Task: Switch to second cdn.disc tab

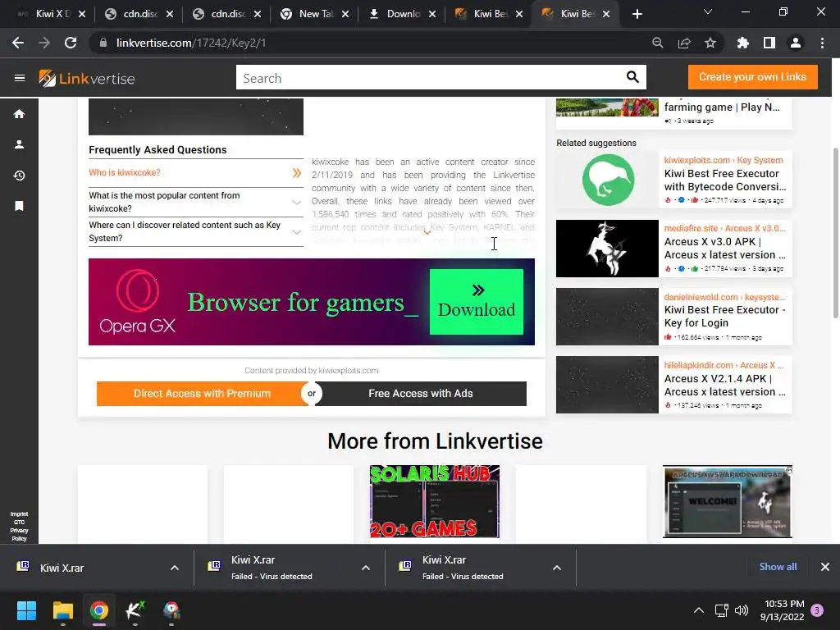Action: (x=227, y=14)
